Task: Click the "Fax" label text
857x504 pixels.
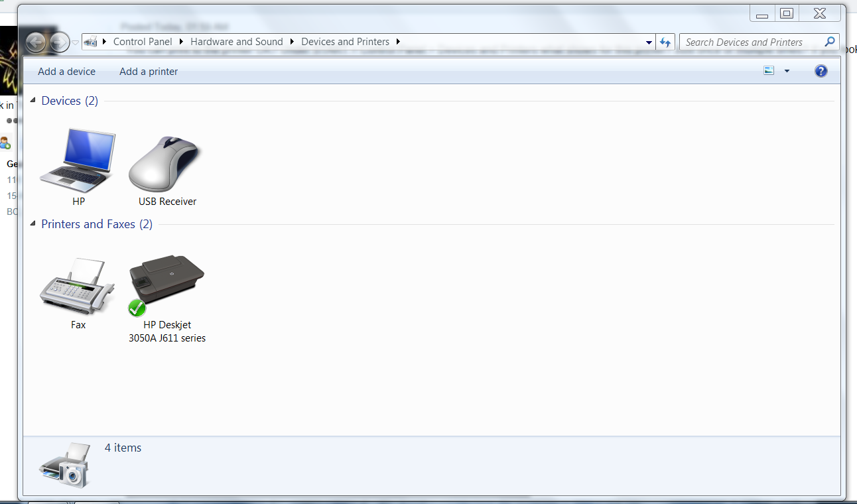Action: 78,325
